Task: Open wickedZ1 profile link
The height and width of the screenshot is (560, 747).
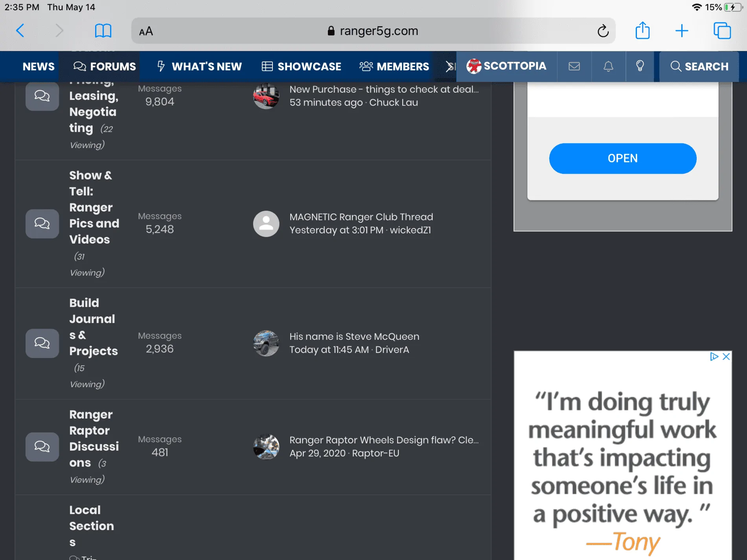Action: 410,230
